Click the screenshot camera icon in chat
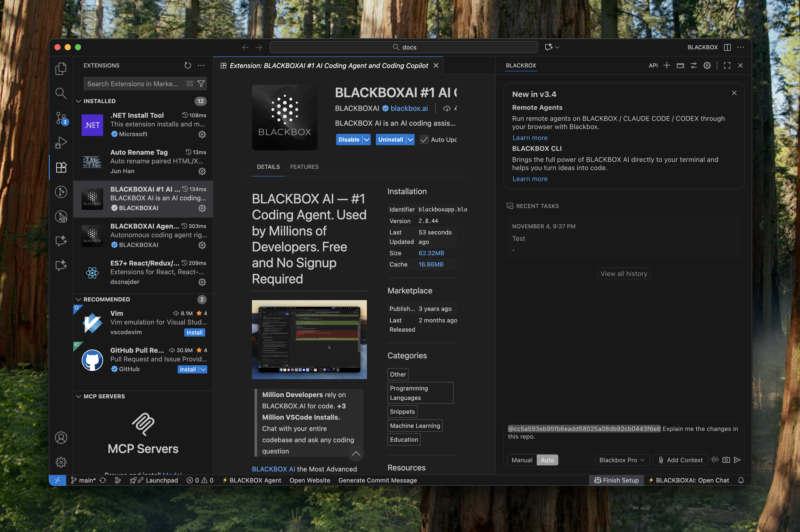 pyautogui.click(x=726, y=460)
